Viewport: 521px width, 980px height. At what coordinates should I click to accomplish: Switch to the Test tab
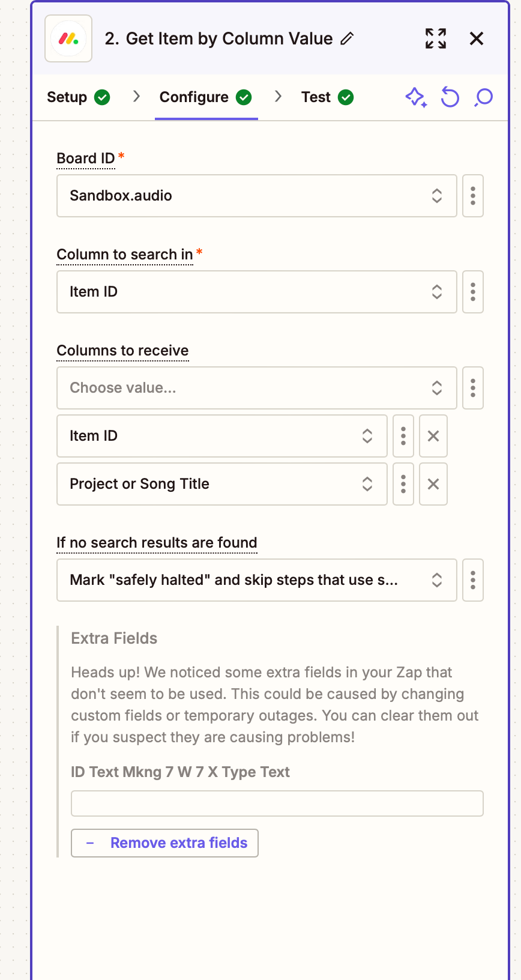[x=327, y=97]
